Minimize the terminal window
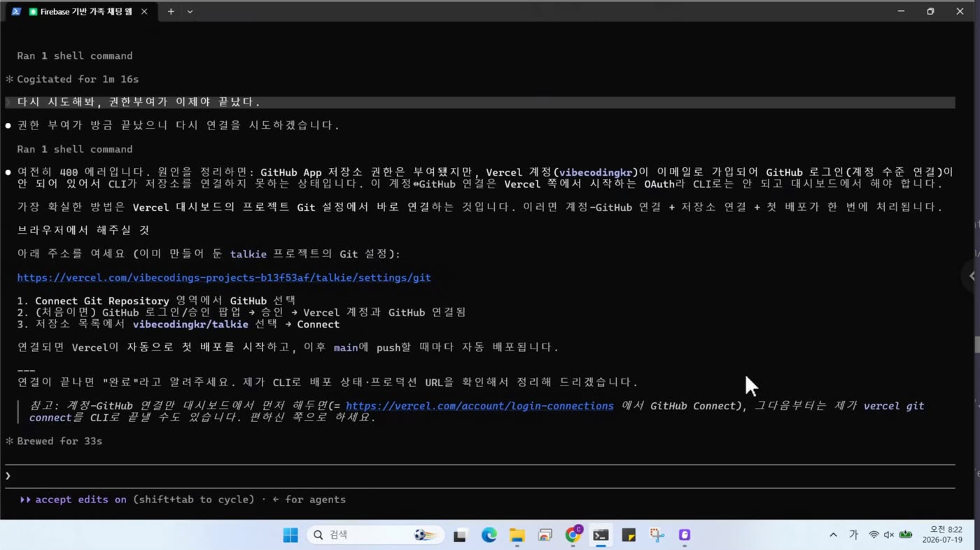 (x=901, y=11)
